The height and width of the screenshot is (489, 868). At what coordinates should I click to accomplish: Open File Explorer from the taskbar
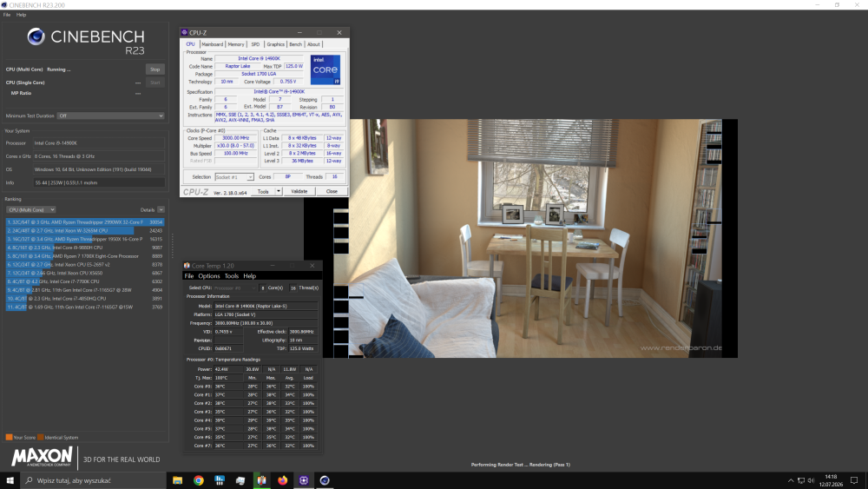pyautogui.click(x=178, y=480)
